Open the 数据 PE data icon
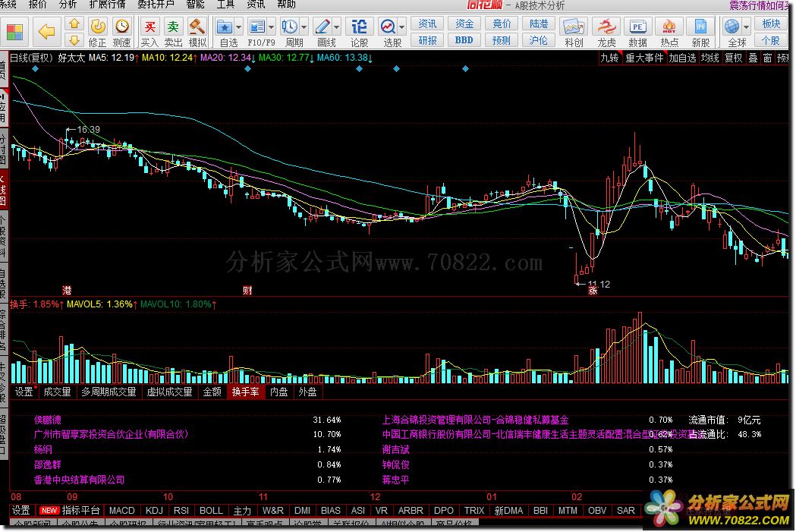The width and height of the screenshot is (796, 532). tap(637, 32)
